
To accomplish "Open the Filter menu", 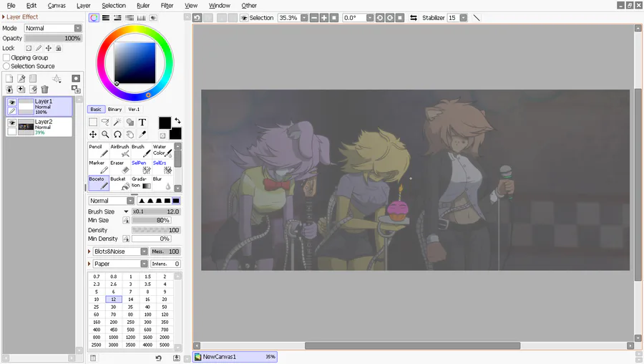I will [167, 5].
